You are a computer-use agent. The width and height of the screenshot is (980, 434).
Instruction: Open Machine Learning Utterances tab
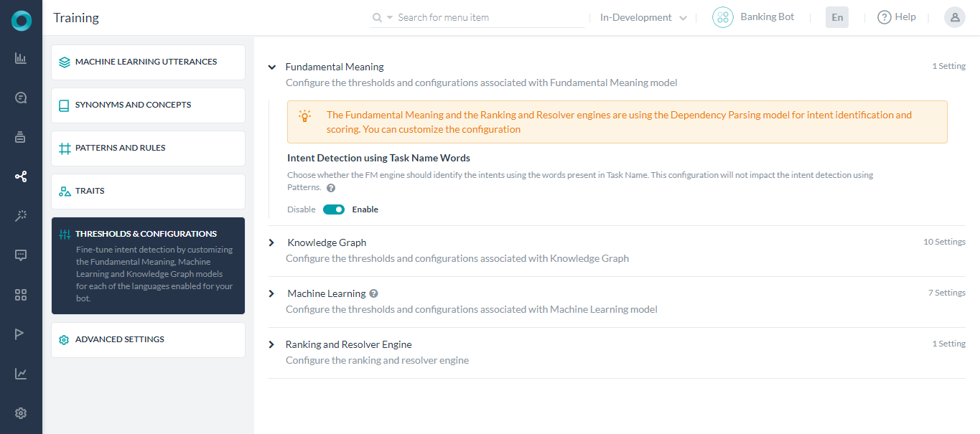tap(148, 62)
